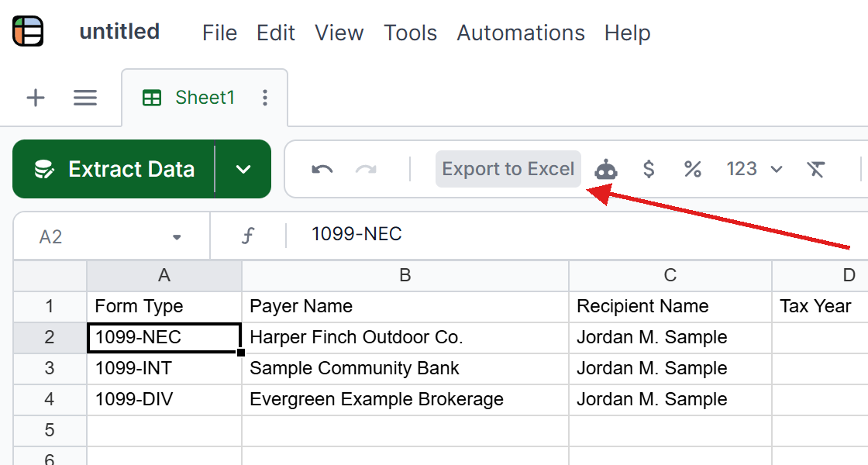Image resolution: width=868 pixels, height=465 pixels.
Task: Click the clear formatting icon
Action: [816, 169]
